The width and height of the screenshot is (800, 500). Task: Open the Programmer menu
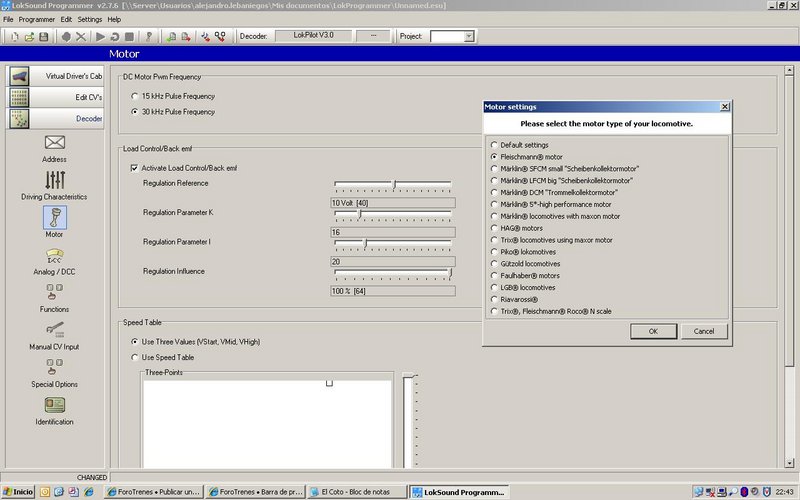pyautogui.click(x=37, y=19)
